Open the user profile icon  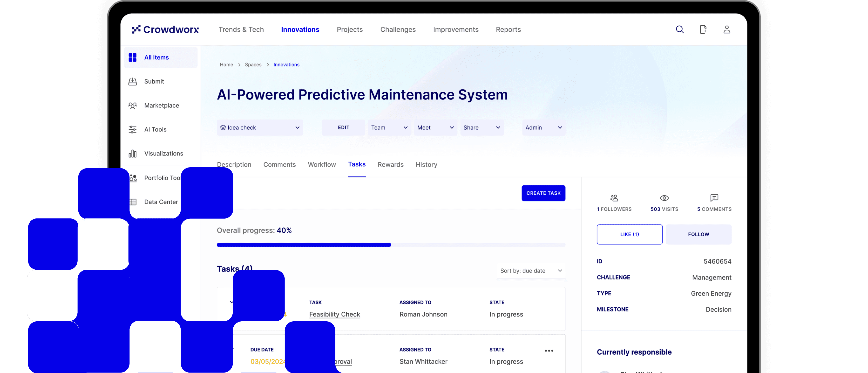pos(727,30)
